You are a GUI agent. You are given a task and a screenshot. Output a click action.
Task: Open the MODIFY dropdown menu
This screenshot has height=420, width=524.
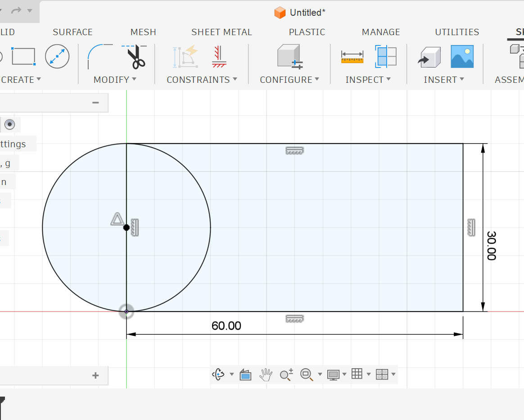pos(115,80)
